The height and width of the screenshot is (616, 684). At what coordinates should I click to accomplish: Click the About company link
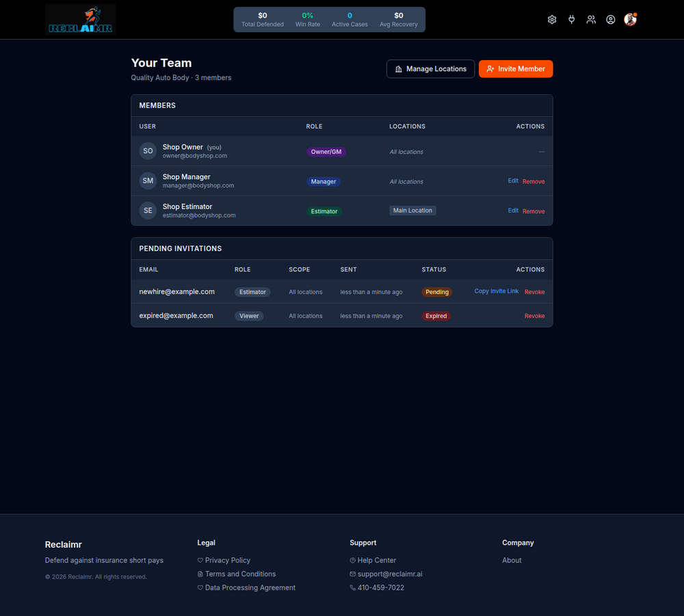click(512, 560)
